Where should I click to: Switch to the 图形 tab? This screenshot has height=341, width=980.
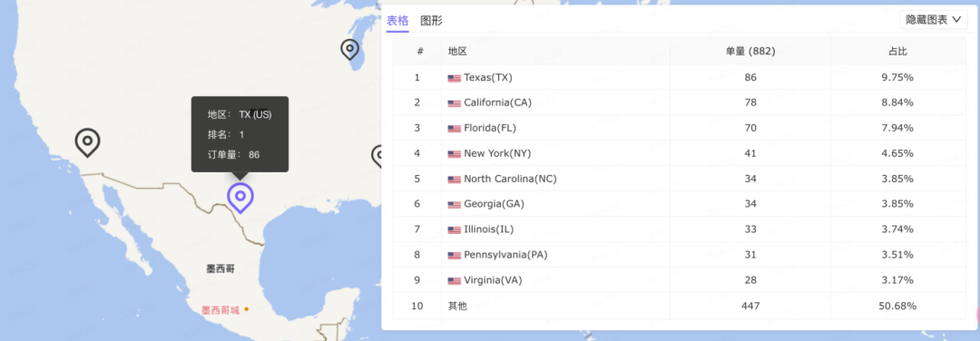tap(431, 21)
